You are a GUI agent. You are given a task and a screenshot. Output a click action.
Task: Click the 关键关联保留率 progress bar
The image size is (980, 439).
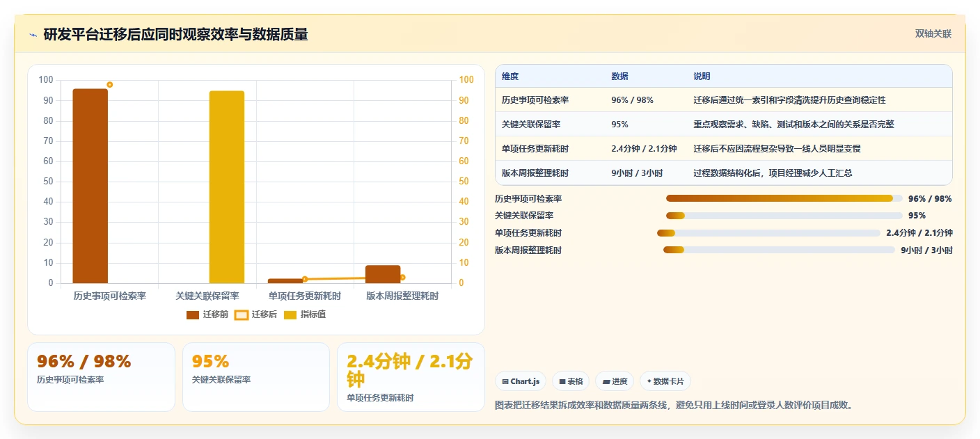784,216
